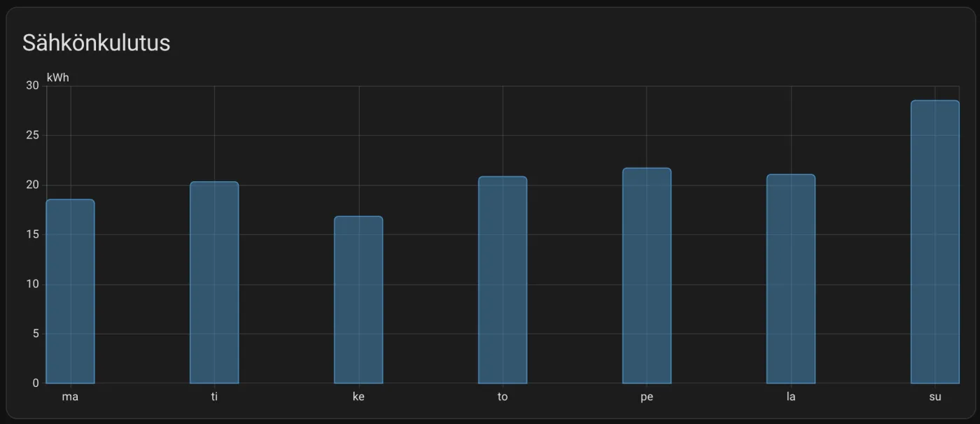Click the Thursday (to) bar
The width and height of the screenshot is (980, 424).
tap(503, 280)
